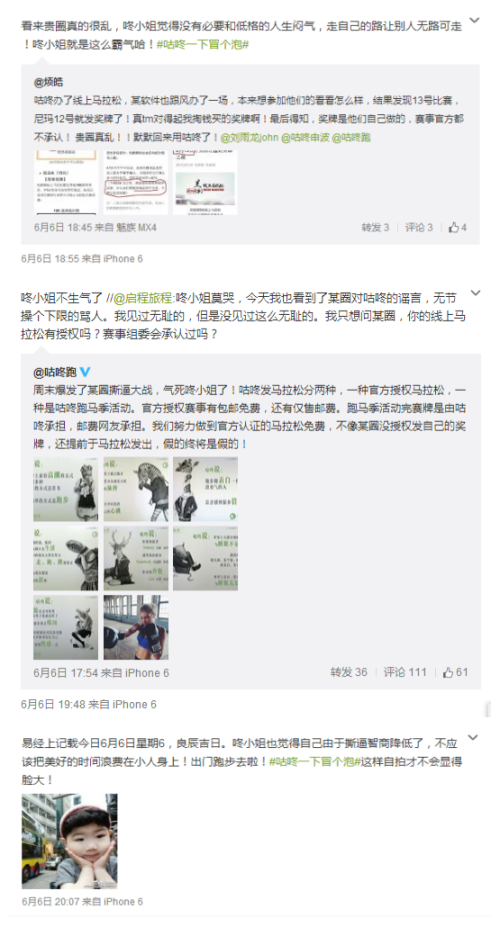Screen dimensions: 500x927
Task: Open the child selfie photo
Action: tap(70, 841)
